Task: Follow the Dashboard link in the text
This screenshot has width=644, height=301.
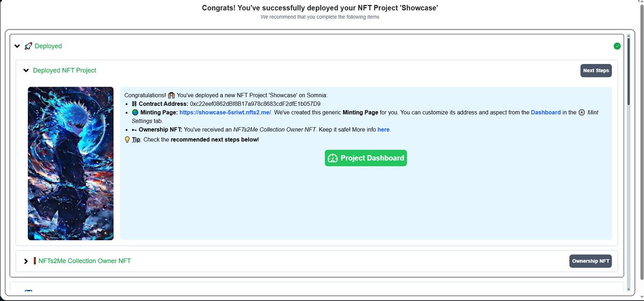Action: point(546,112)
